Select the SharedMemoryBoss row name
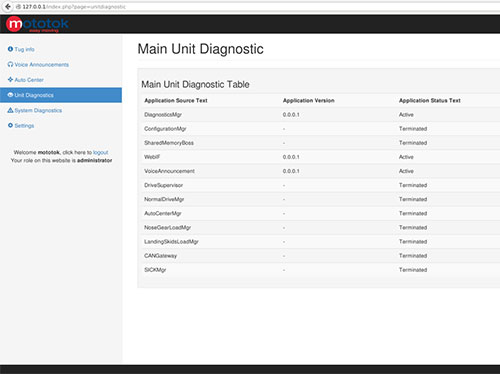The width and height of the screenshot is (500, 374). [169, 143]
